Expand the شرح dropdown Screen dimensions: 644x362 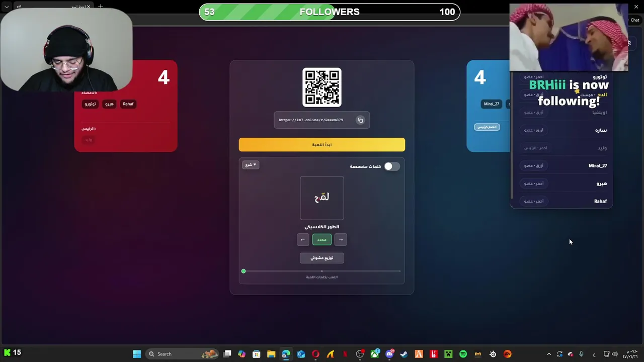(251, 165)
